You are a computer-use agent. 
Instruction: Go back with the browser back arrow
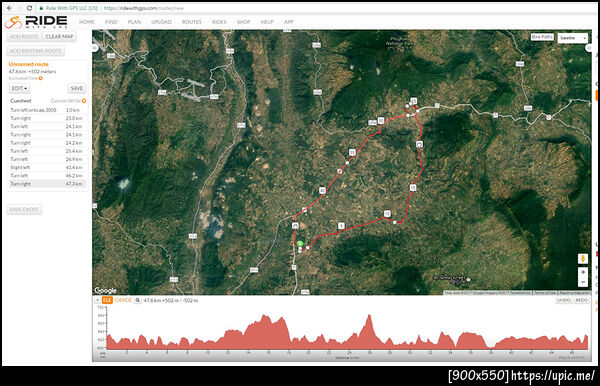(x=9, y=8)
